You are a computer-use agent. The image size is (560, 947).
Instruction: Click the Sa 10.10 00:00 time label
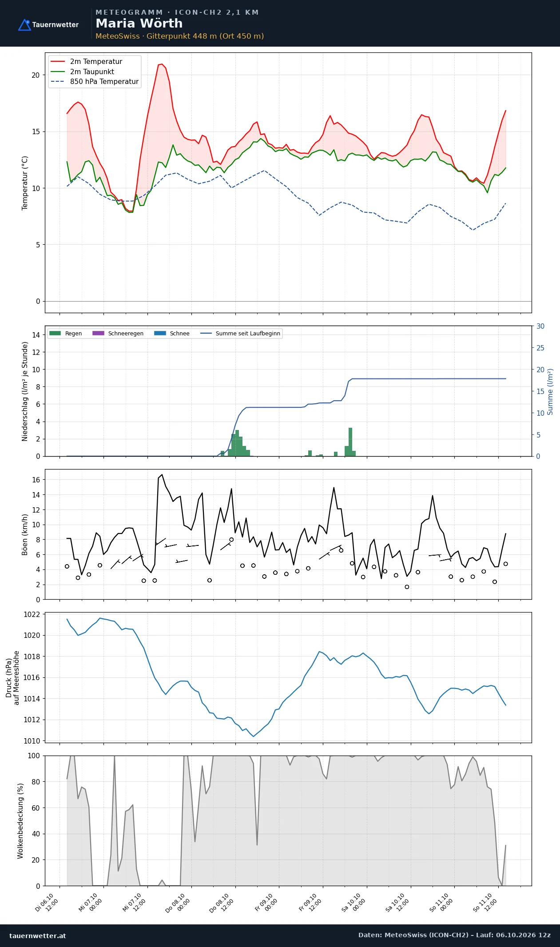click(x=353, y=903)
